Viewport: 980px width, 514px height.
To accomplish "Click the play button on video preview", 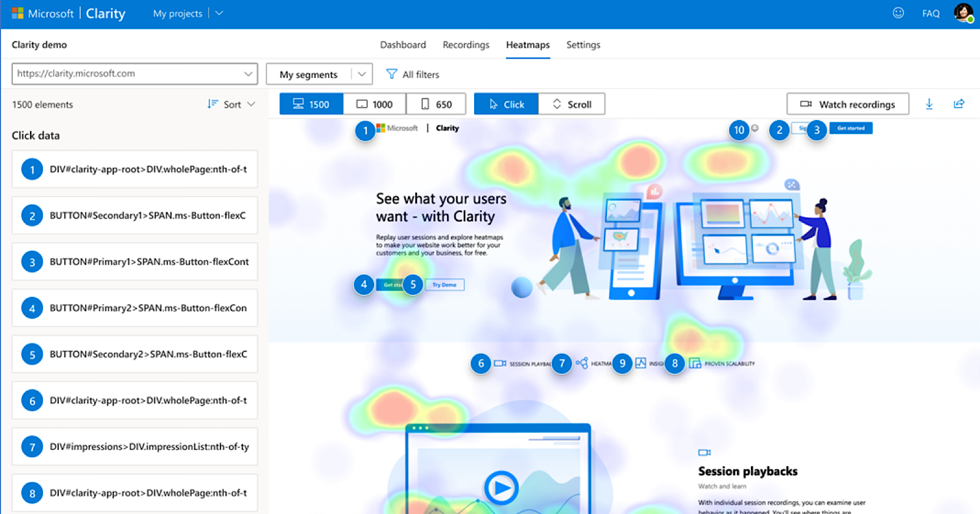I will [x=501, y=488].
